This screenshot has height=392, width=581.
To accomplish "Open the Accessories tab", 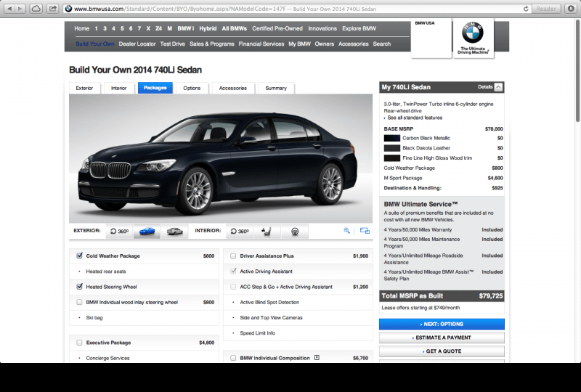I will coord(232,88).
